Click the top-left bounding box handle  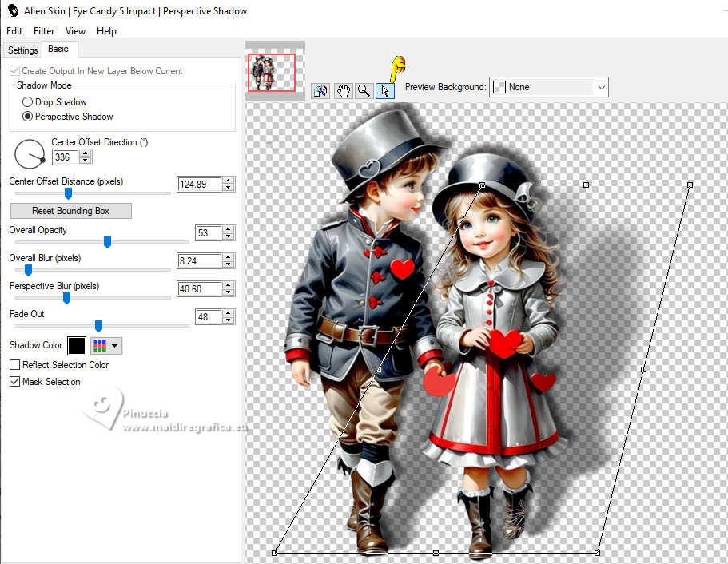483,185
